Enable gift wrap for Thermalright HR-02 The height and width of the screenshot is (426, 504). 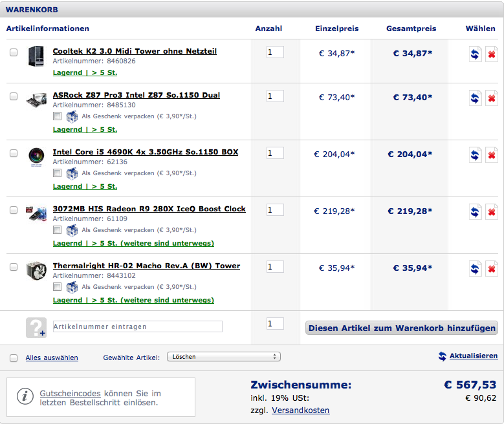pos(57,286)
